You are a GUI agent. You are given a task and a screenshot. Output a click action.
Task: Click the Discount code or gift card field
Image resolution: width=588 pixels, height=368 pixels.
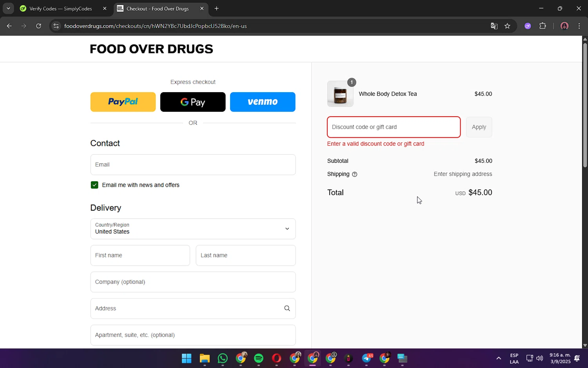[394, 127]
